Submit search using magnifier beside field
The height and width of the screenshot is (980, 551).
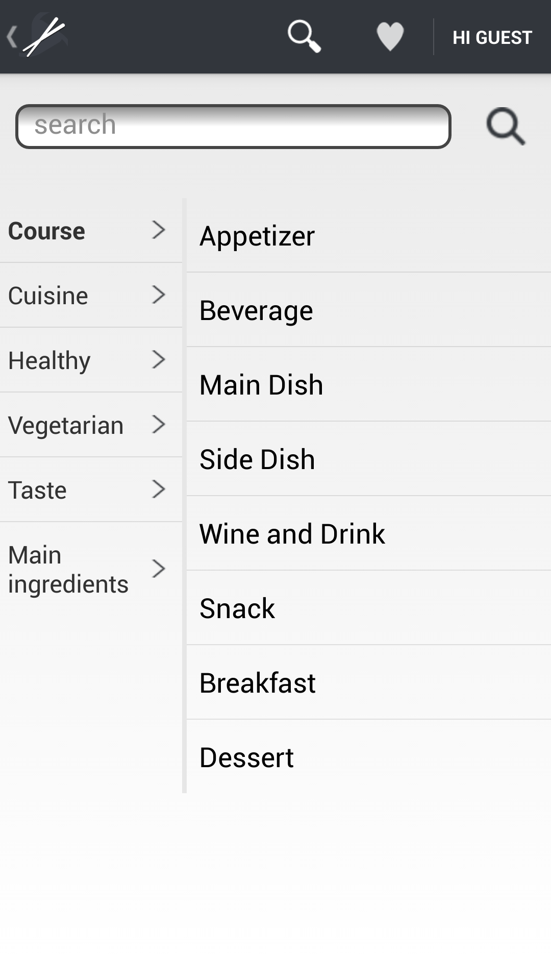(505, 126)
